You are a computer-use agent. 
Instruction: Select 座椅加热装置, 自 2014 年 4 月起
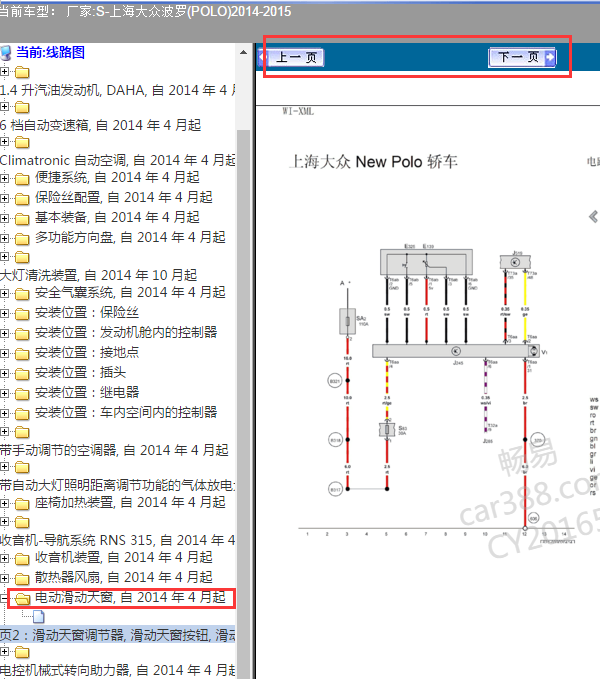(x=130, y=502)
